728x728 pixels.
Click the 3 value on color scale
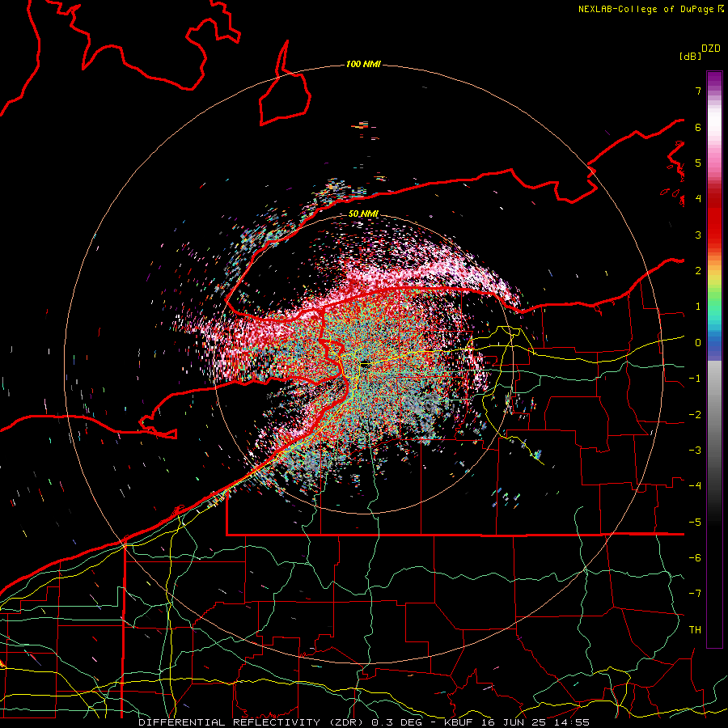pos(698,235)
